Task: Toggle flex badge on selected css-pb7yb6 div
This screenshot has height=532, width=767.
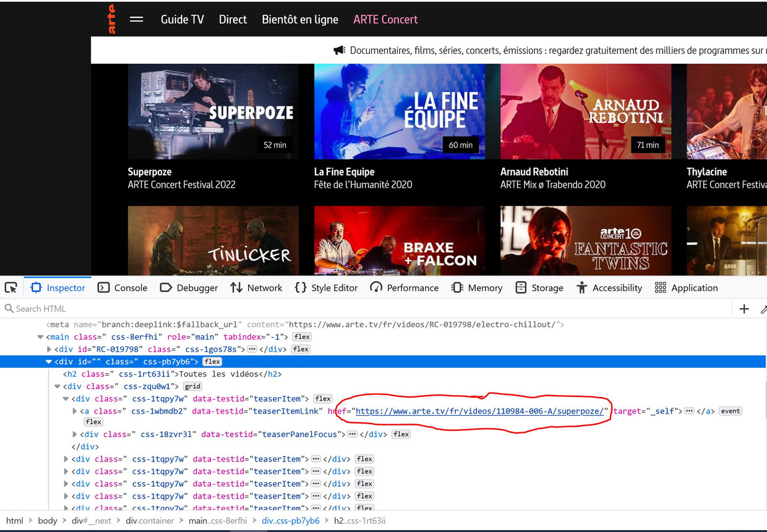Action: [x=212, y=361]
